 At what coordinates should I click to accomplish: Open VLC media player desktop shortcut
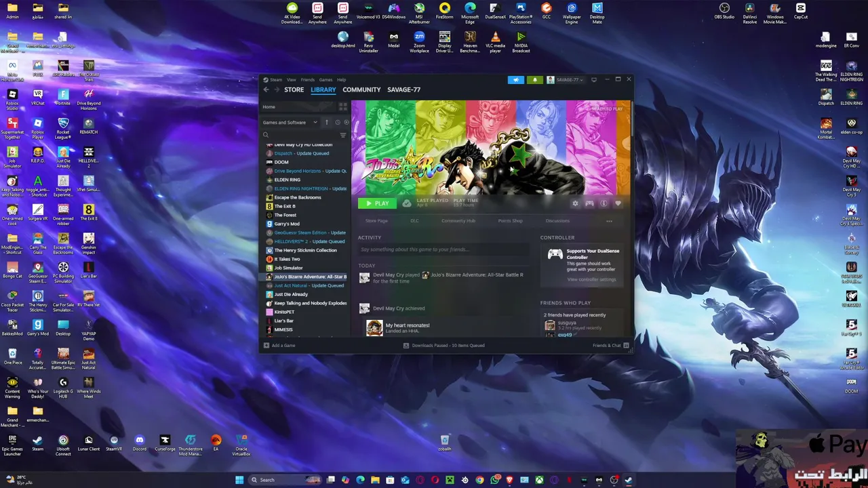496,41
